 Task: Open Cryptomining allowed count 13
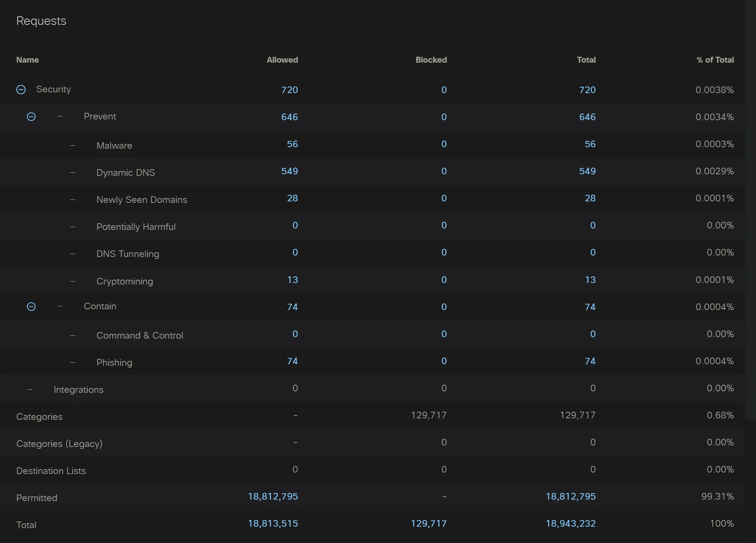[x=292, y=280]
